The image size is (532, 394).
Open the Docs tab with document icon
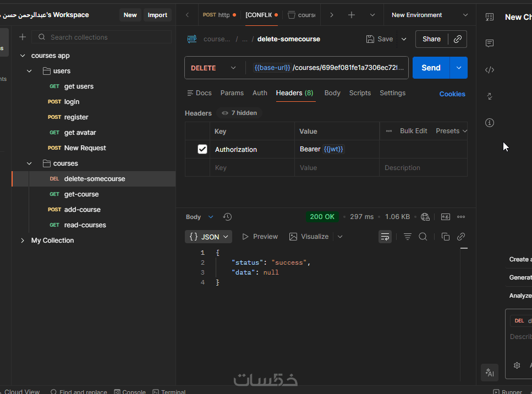(200, 93)
